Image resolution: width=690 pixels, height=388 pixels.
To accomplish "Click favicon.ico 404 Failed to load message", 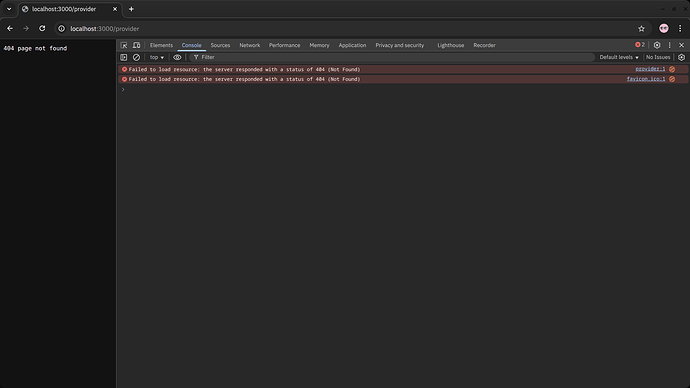I will tap(244, 79).
